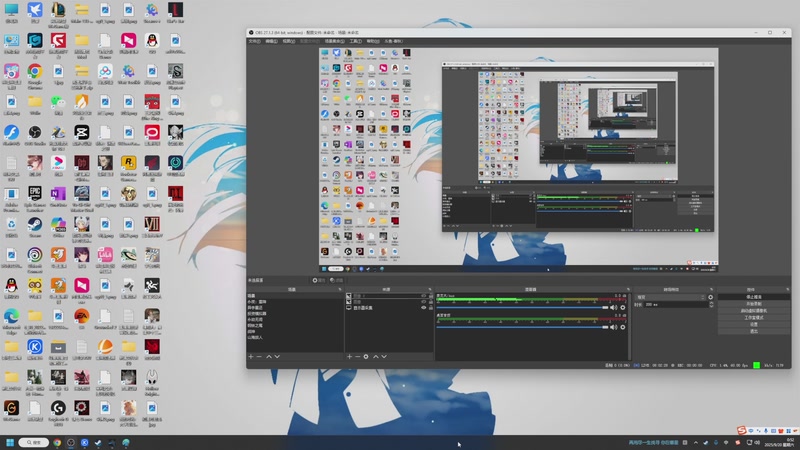
Task: Switch to OBS from its taskbar icon
Action: pos(71,442)
